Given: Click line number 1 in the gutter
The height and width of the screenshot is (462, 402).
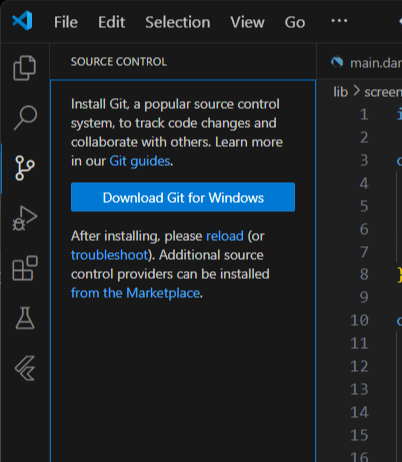Looking at the screenshot, I should (x=364, y=114).
